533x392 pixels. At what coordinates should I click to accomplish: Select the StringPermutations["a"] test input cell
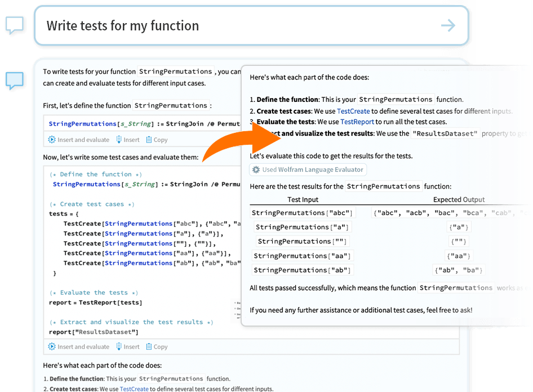tap(302, 227)
